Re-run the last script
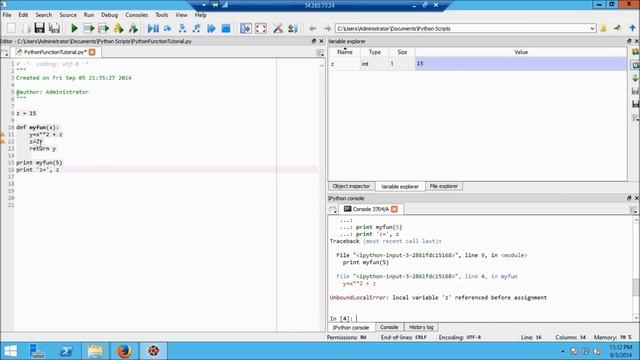This screenshot has height=360, width=640. tap(133, 28)
